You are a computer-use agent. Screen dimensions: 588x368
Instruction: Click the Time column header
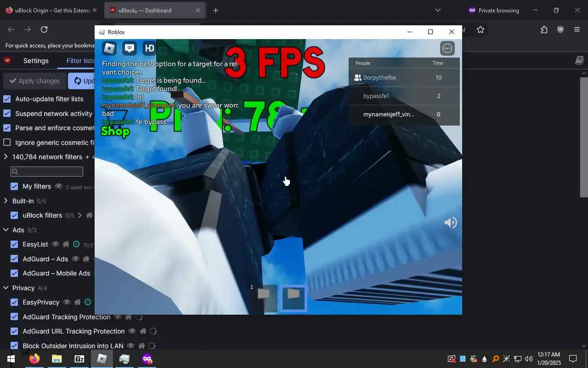[x=438, y=63]
